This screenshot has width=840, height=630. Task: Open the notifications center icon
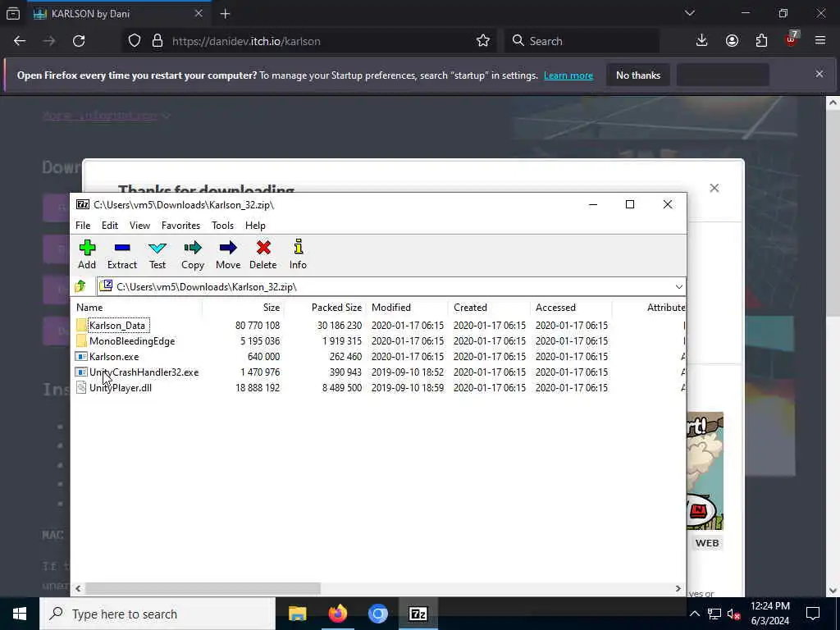pos(813,614)
